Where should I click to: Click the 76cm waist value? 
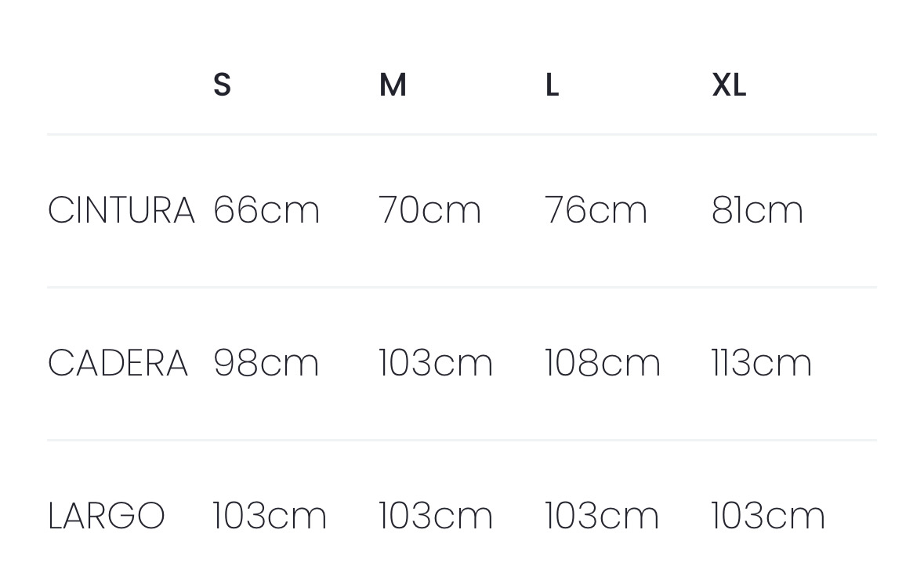[x=596, y=210]
